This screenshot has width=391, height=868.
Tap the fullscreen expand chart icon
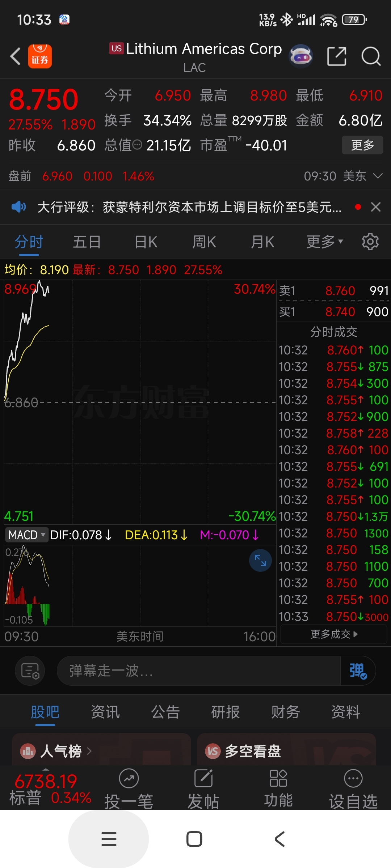point(260,560)
